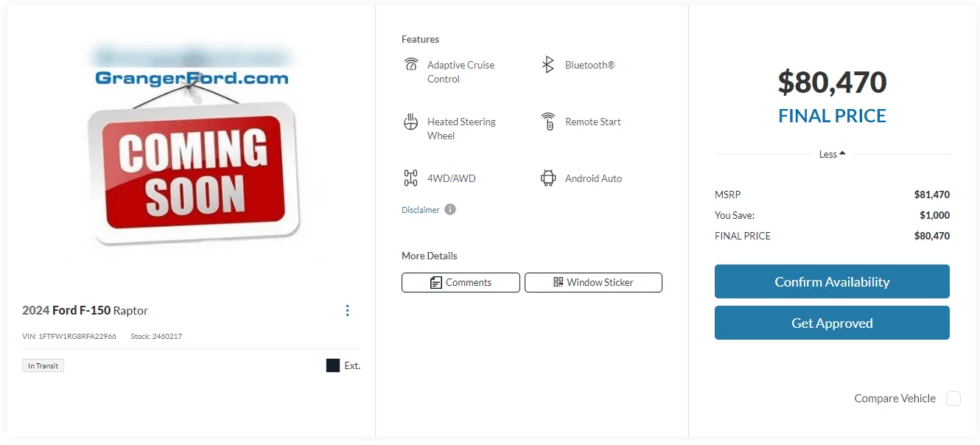Viewport: 980px width, 445px height.
Task: Click the Heated Steering Wheel icon
Action: tap(411, 122)
